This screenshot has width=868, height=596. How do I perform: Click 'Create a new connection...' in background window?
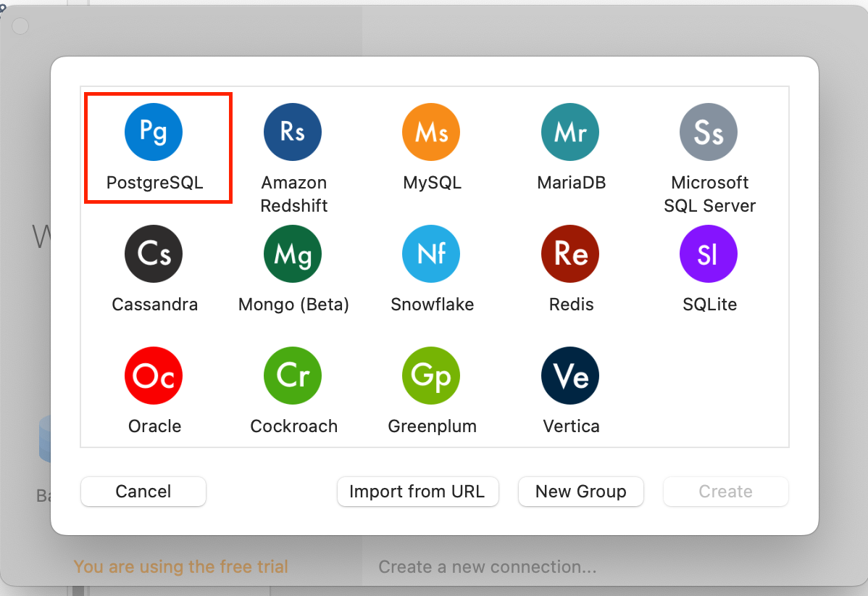[487, 567]
